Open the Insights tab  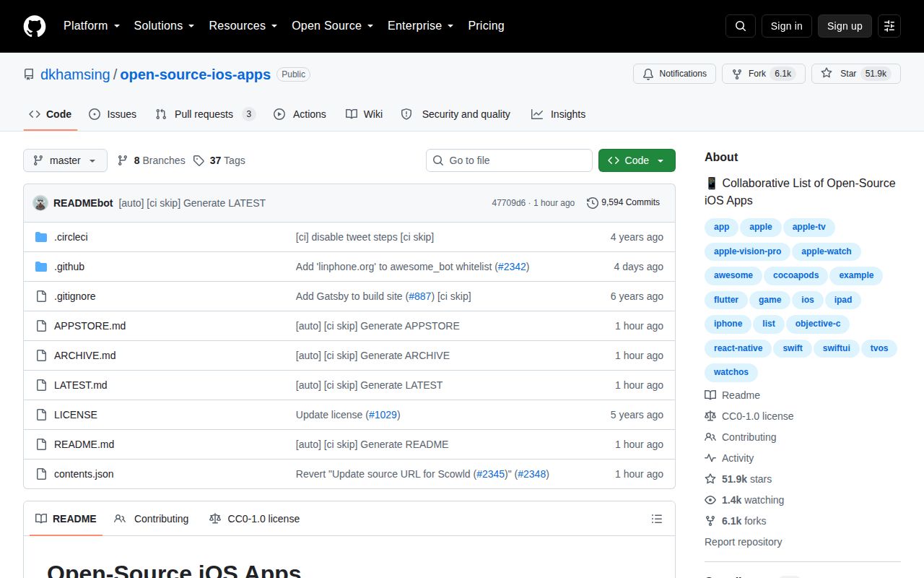coord(558,114)
